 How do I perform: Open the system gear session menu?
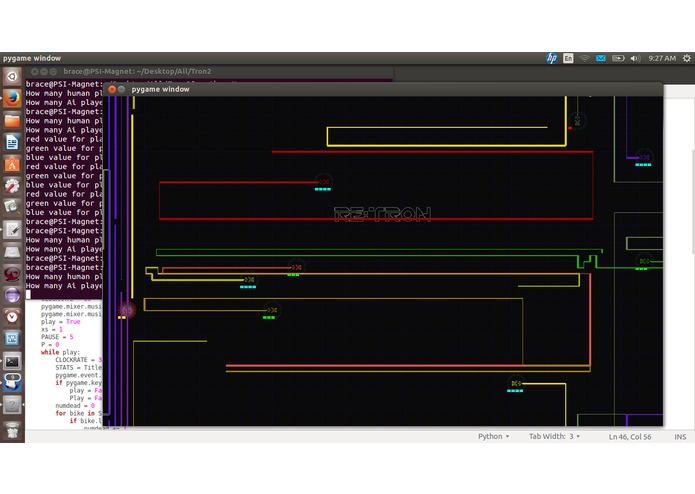[x=687, y=58]
